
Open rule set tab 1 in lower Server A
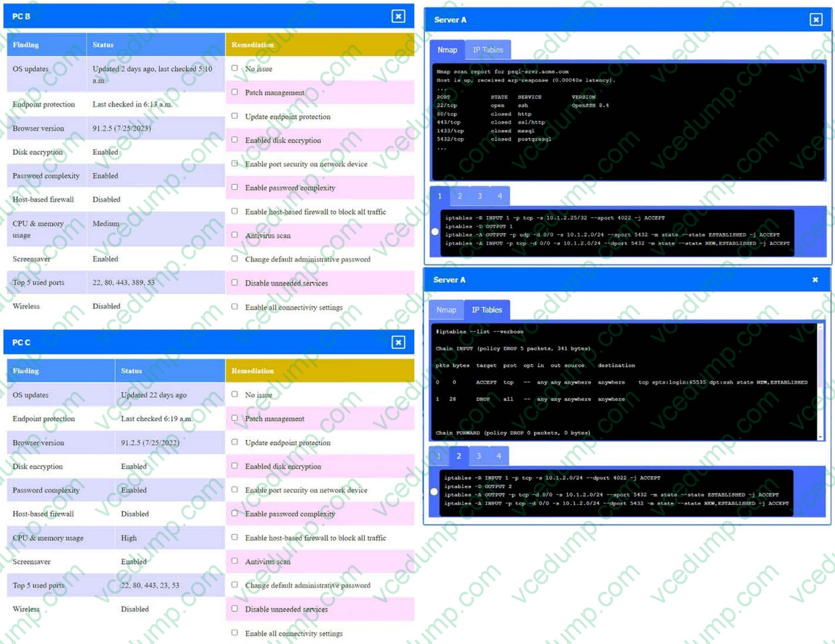point(439,456)
